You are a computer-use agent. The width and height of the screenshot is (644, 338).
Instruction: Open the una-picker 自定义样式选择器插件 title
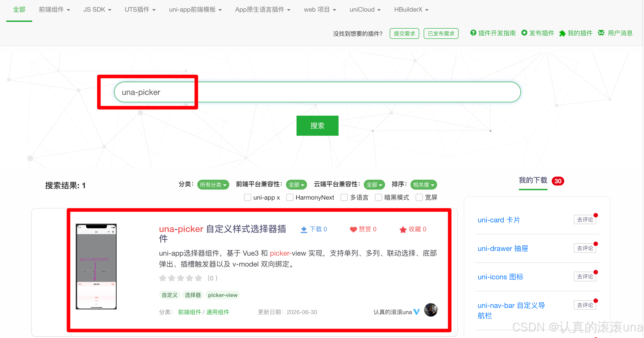pos(222,234)
